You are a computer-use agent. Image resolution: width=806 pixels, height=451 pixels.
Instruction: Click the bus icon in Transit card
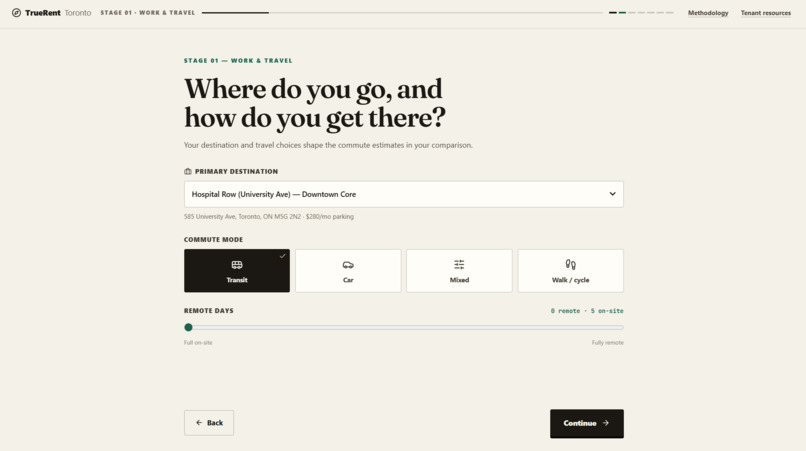(237, 265)
